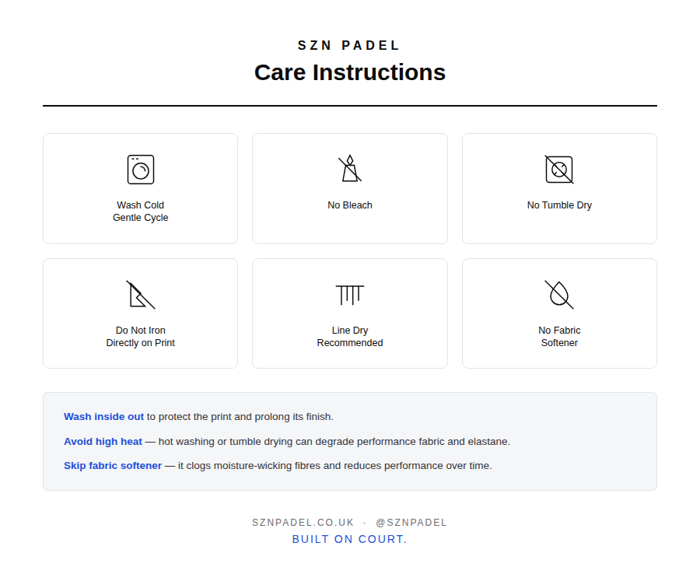Image resolution: width=700 pixels, height=588 pixels.
Task: Select the Line Dry Recommended label
Action: tap(349, 337)
